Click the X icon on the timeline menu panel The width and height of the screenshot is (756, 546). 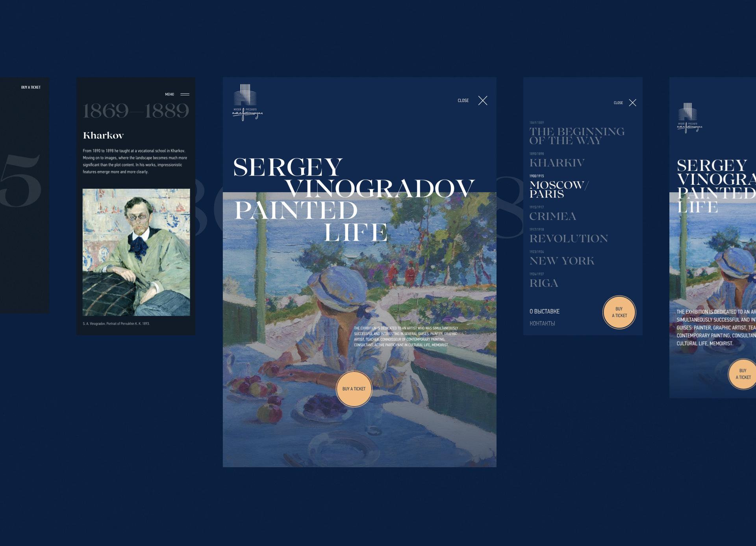[x=632, y=103]
